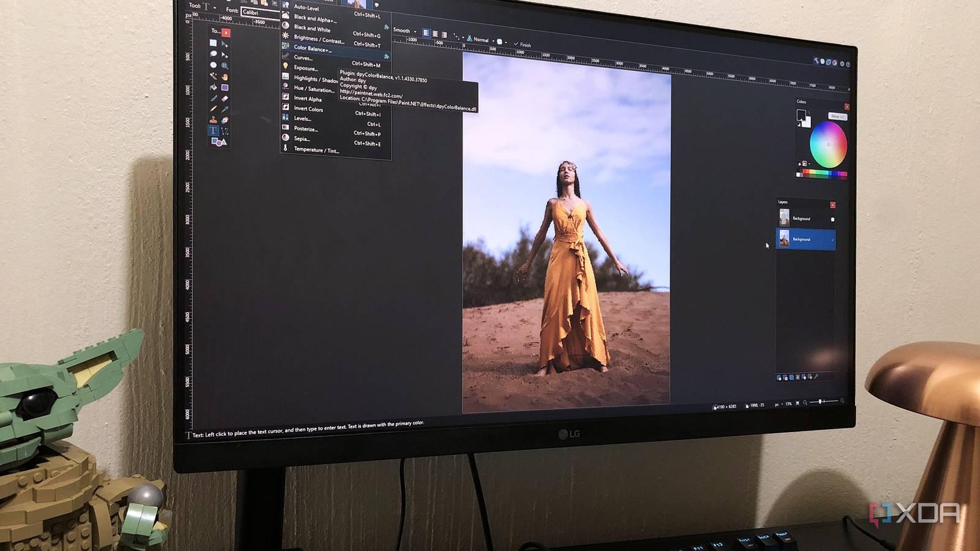
Task: Pick the Eraser tool
Action: 225,99
